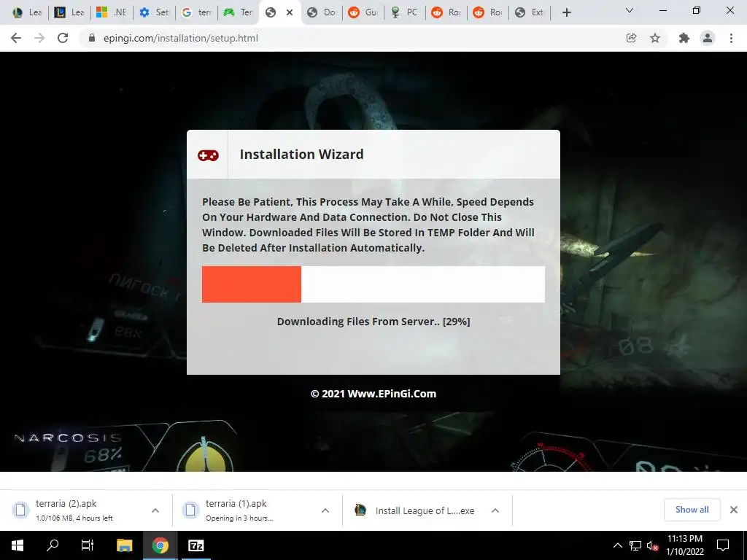
Task: Share this page icon
Action: click(631, 38)
